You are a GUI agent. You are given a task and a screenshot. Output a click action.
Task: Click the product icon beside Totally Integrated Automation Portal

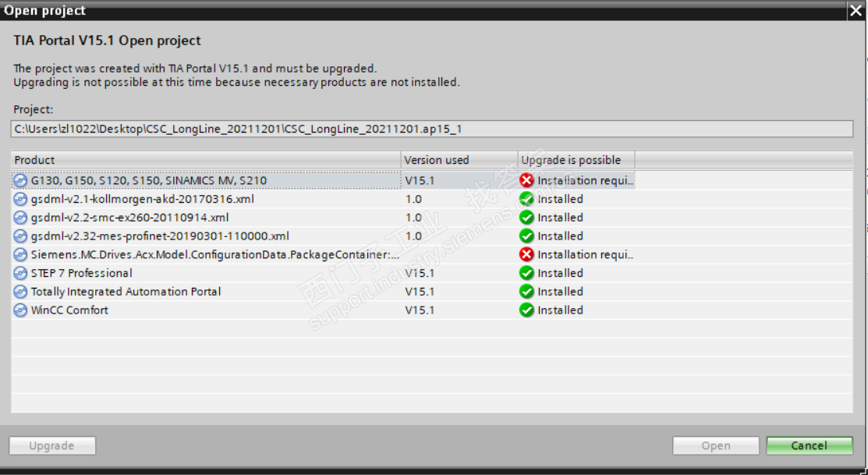(x=20, y=292)
